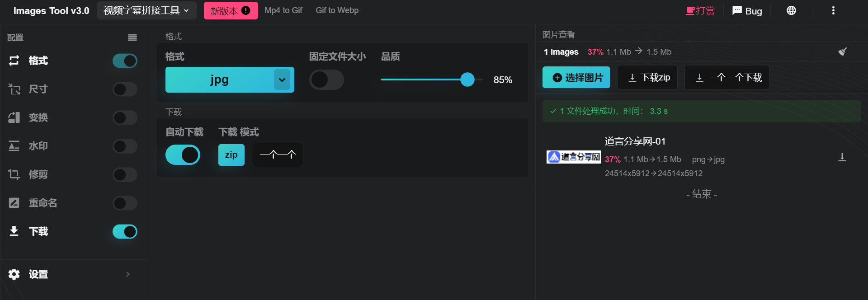Screen dimensions: 868x300
Task: Click the Images Tool v3.0 title
Action: 52,11
